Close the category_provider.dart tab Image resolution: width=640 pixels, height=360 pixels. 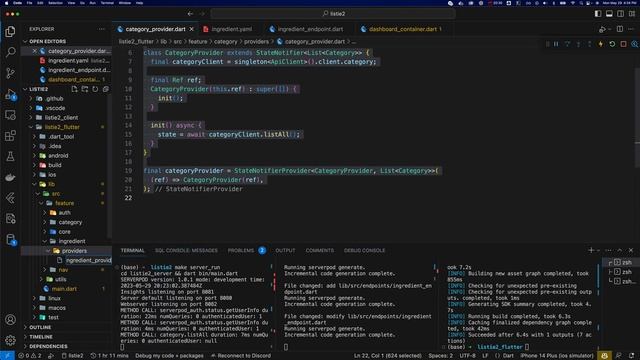[191, 29]
